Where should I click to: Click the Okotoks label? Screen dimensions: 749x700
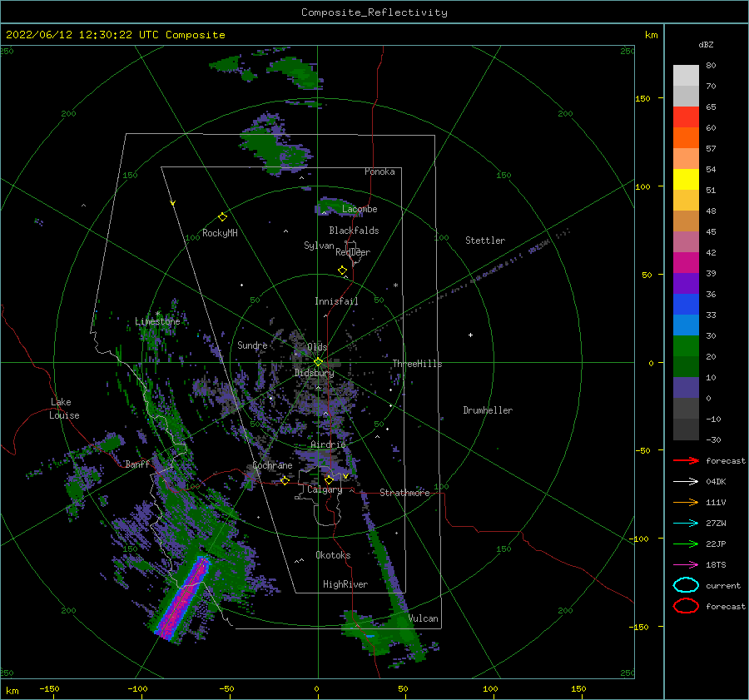333,555
